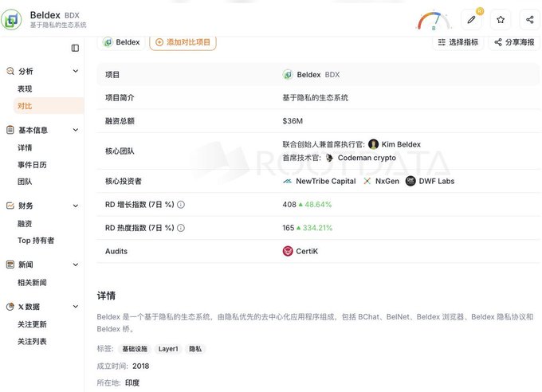The image size is (542, 392).
Task: Click the Kim Beldex avatar
Action: click(373, 144)
